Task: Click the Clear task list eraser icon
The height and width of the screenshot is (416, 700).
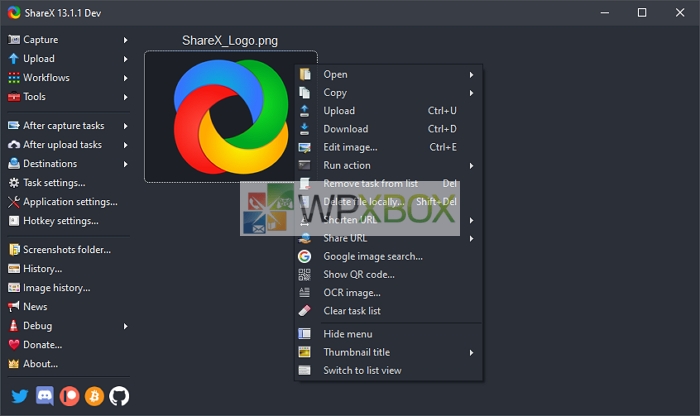Action: 304,311
